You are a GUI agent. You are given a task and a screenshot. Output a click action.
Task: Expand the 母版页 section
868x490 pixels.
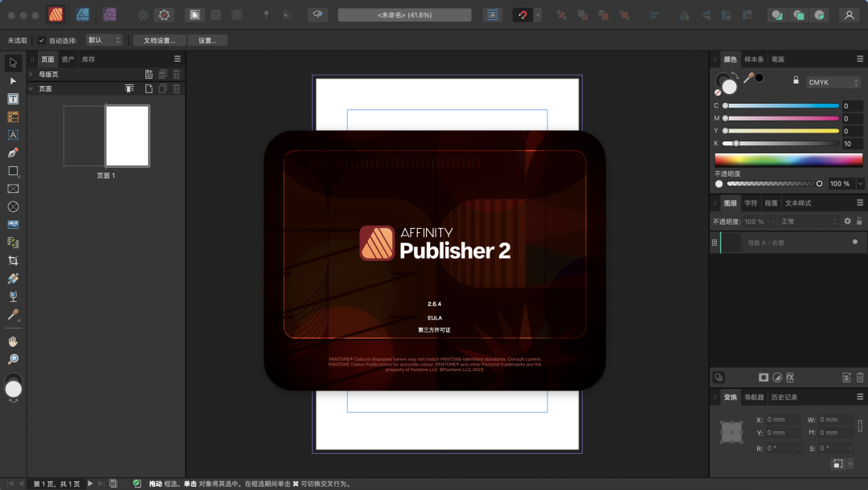click(x=31, y=74)
